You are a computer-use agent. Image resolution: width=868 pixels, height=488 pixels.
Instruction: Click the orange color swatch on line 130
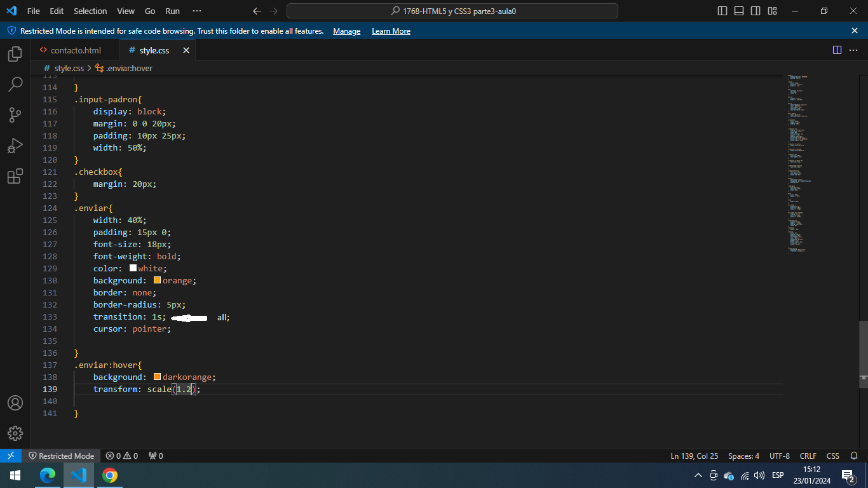(x=158, y=280)
